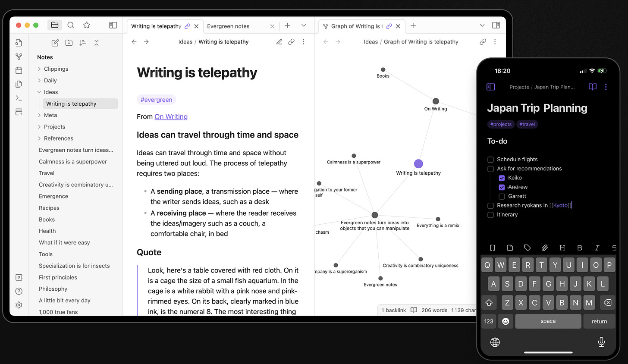Open tab list dropdown in graph tab group
The height and width of the screenshot is (364, 628).
point(482,25)
